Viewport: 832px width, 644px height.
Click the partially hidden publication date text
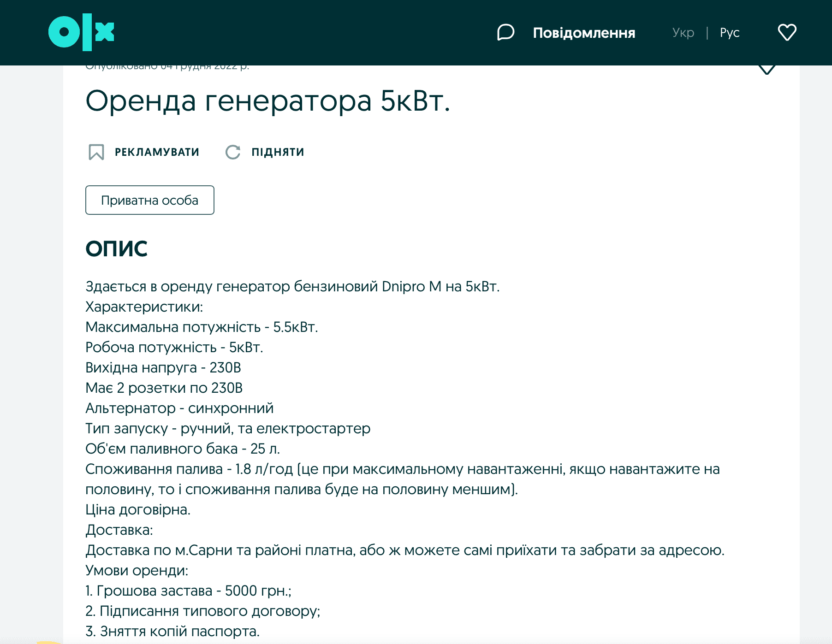(x=167, y=67)
